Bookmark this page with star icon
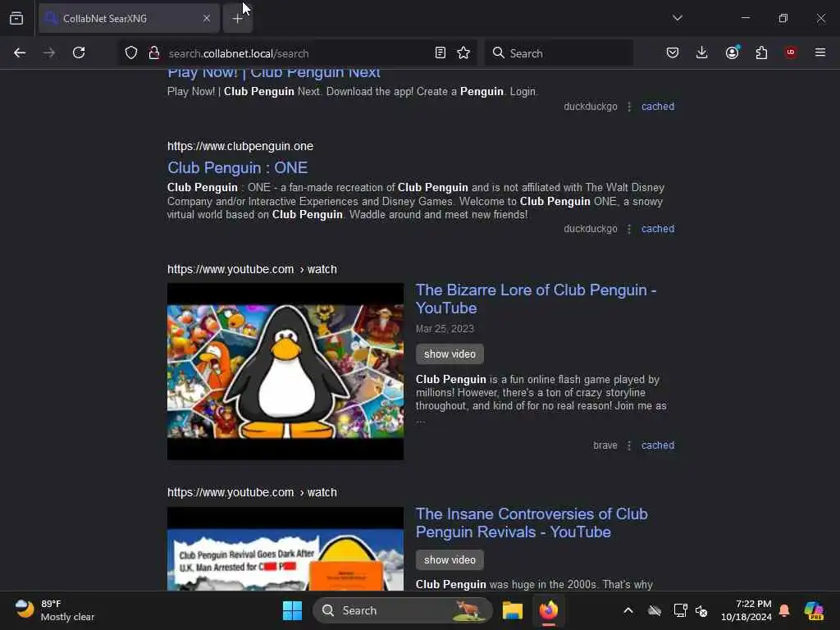840x630 pixels. click(x=463, y=52)
